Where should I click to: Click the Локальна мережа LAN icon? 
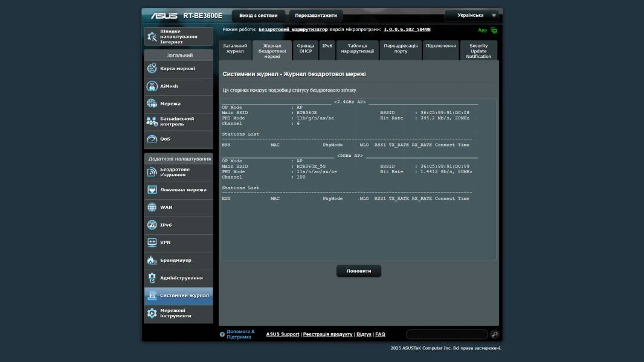click(152, 190)
